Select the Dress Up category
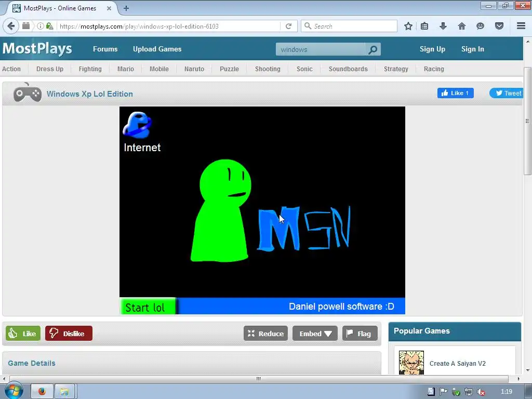 50,69
